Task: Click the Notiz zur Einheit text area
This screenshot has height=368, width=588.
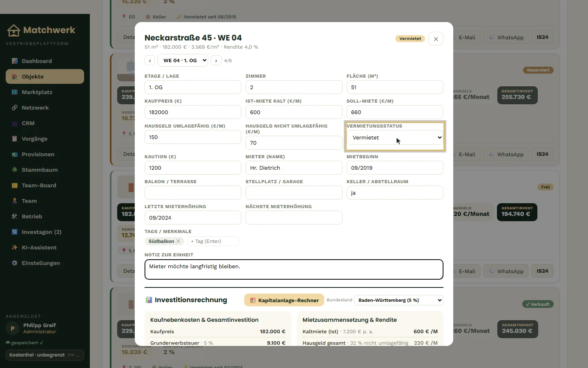Action: 294,269
